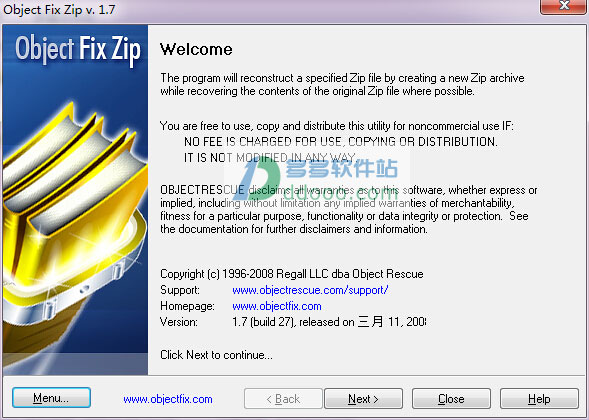Click the disabled Back button
The width and height of the screenshot is (589, 420).
(x=283, y=399)
